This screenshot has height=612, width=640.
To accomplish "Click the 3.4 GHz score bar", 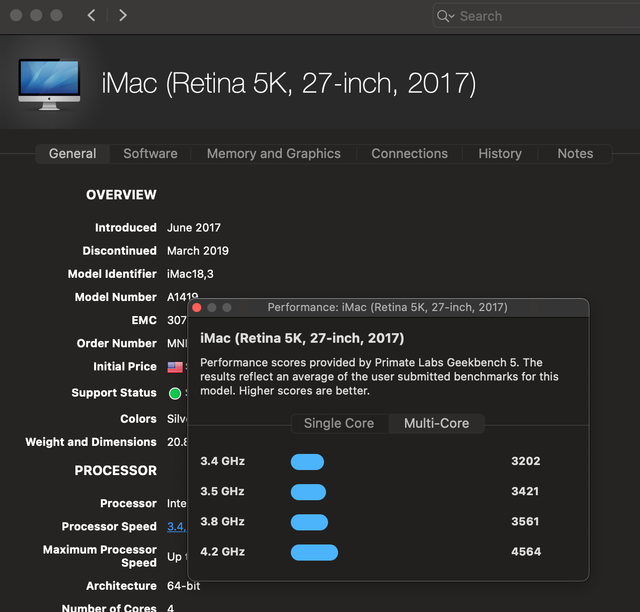I will pyautogui.click(x=307, y=462).
